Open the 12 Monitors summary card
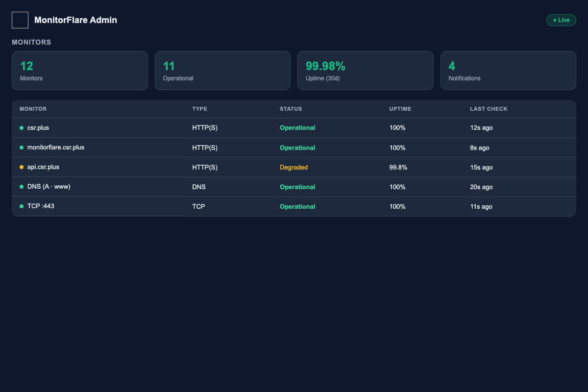The height and width of the screenshot is (392, 588). click(80, 71)
